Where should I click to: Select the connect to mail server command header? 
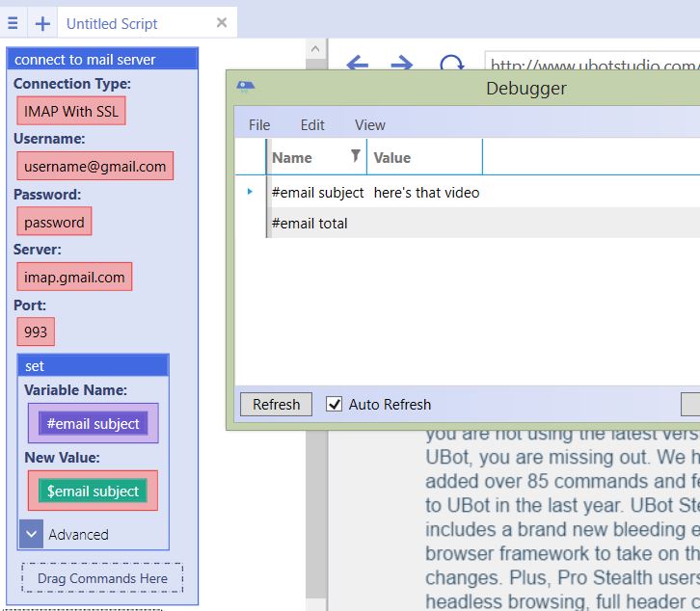point(102,60)
